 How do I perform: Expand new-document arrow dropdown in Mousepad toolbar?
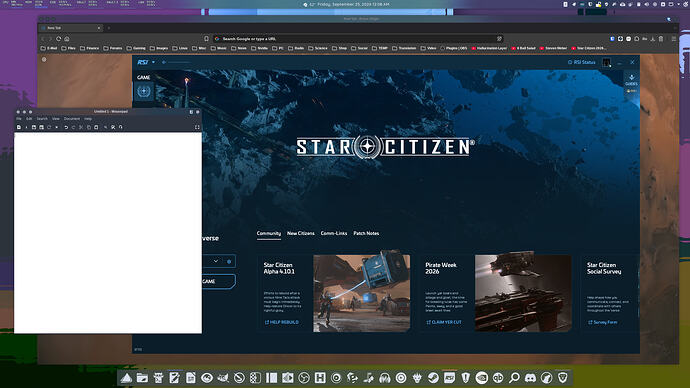pyautogui.click(x=26, y=127)
